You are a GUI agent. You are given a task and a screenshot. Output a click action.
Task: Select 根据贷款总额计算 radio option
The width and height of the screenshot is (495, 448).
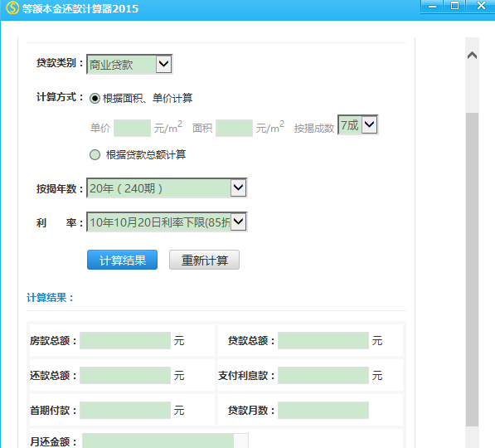95,155
